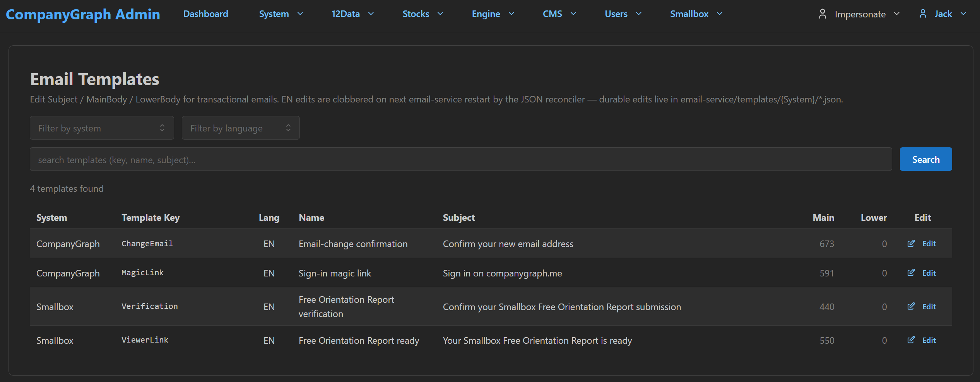Screen dimensions: 980x382
Task: Click the edit pencil icon for ChangeEmail row
Action: (911, 244)
